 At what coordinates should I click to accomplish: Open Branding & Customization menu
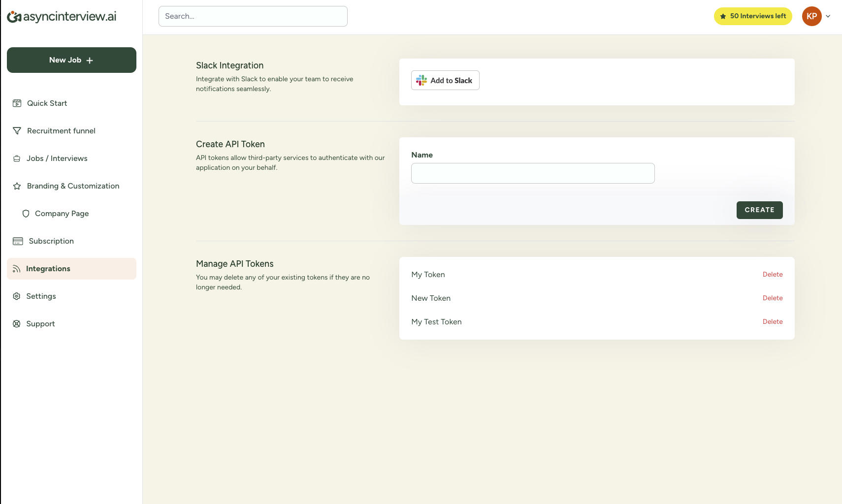[71, 186]
